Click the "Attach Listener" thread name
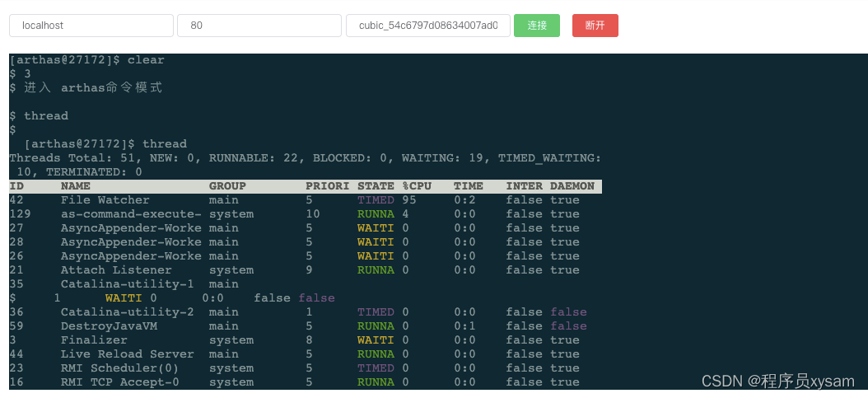Screen dimensions: 868x398 116,270
